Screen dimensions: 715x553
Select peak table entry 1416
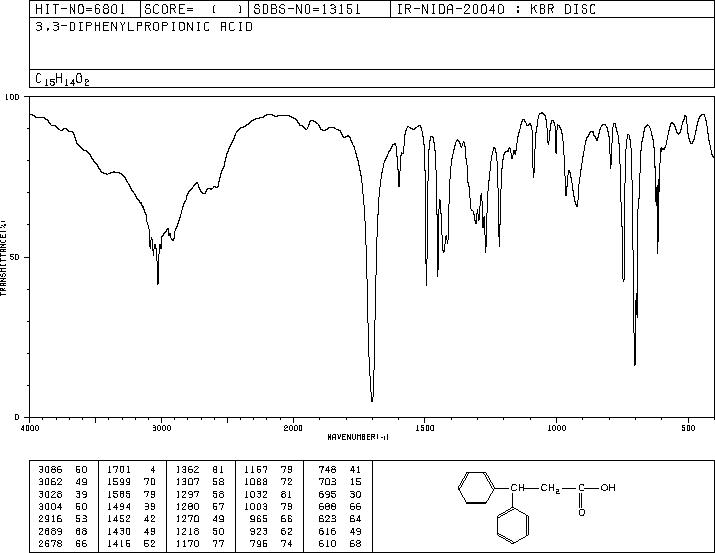131,544
